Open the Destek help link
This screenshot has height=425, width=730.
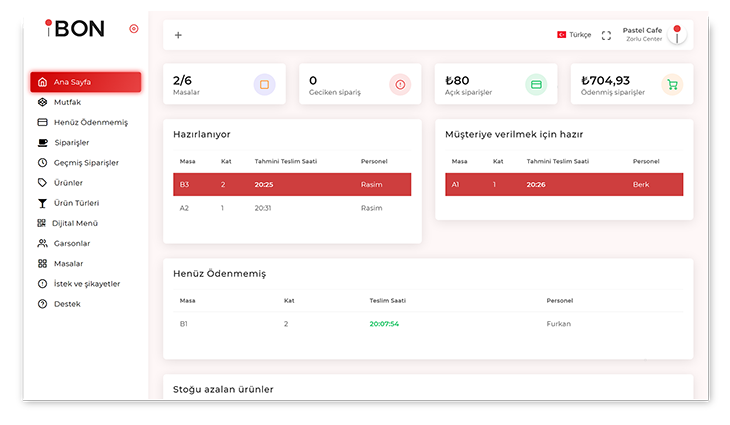pos(66,303)
